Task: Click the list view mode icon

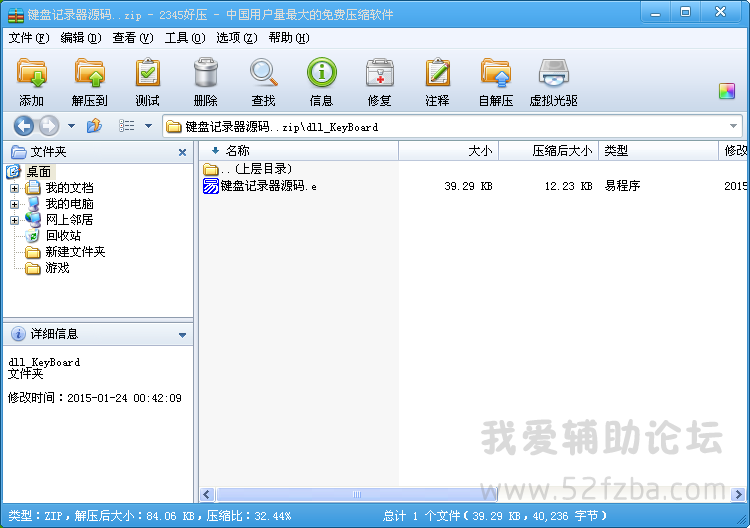Action: tap(127, 126)
